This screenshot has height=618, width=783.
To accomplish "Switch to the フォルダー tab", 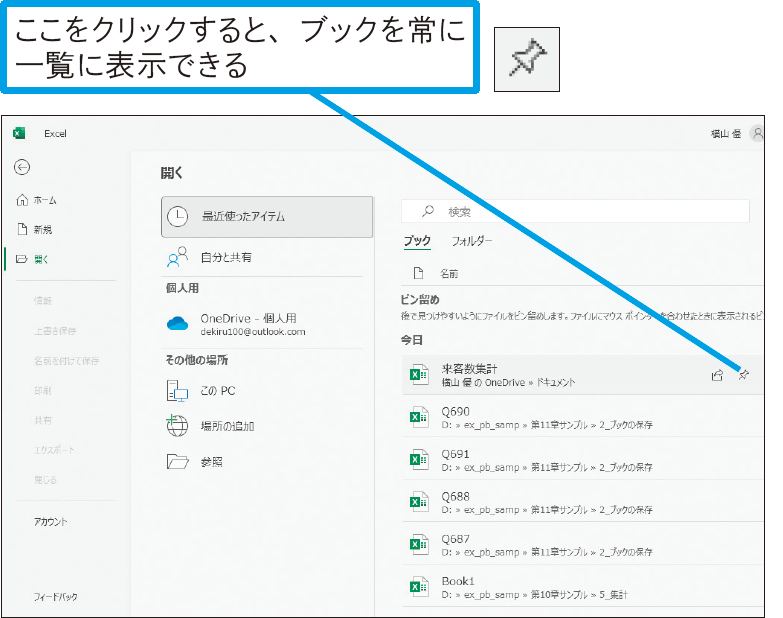I will coord(471,241).
